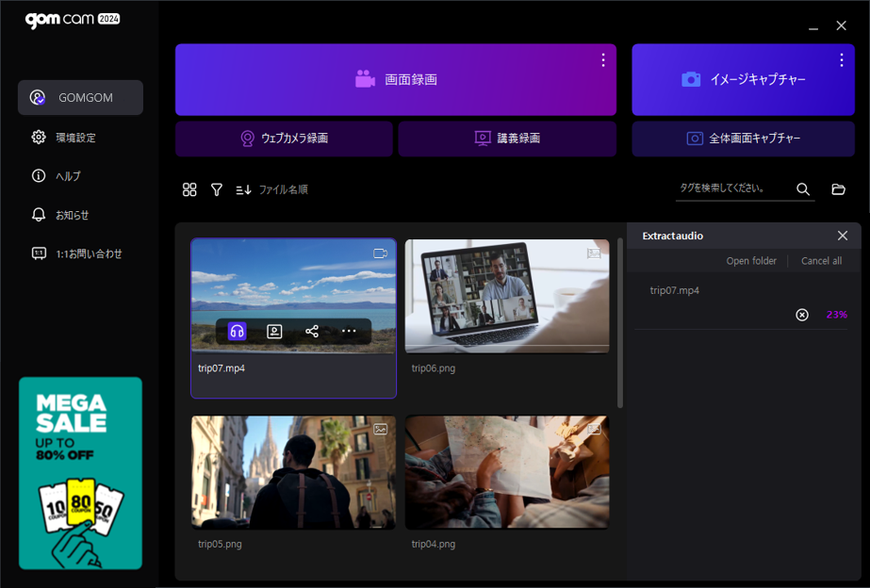Click the 全体画面キャプチャー button

743,139
